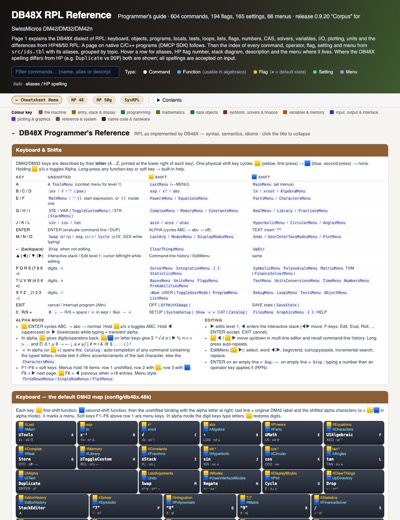Click the Math key card (E)
Screen dimensions: 400x520
(292, 432)
